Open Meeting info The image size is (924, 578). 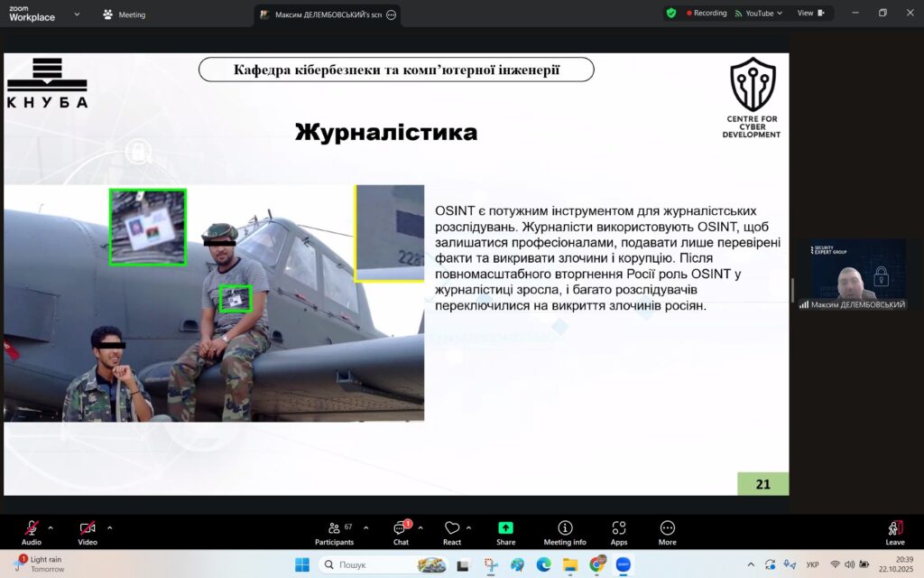(565, 530)
